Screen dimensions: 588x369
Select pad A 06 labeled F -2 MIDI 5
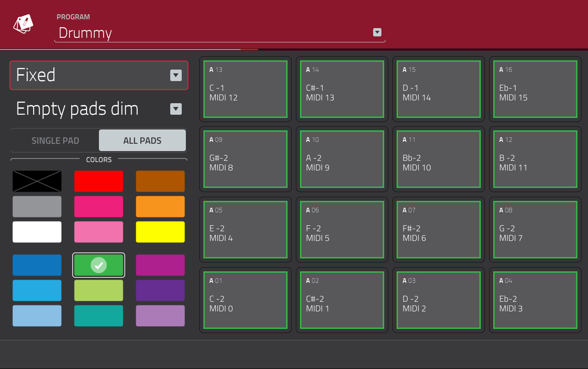(342, 230)
